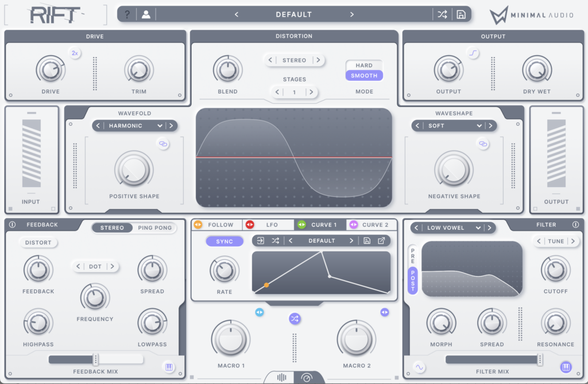Toggle the soft clip icon in Output

coord(474,53)
